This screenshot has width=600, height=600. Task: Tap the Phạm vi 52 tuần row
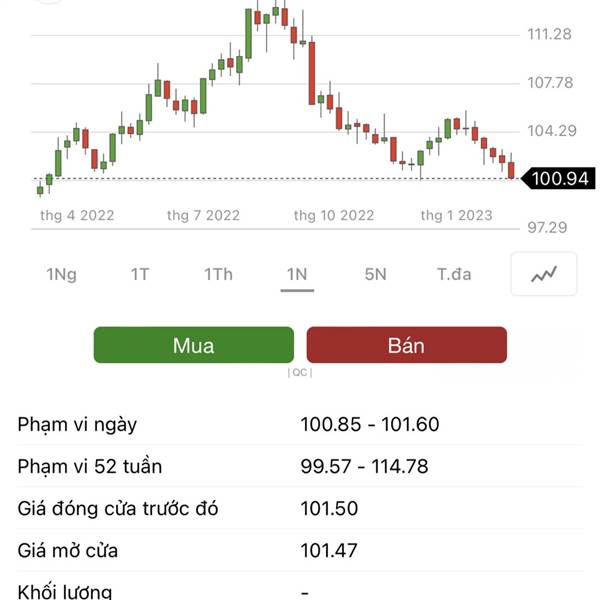300,466
